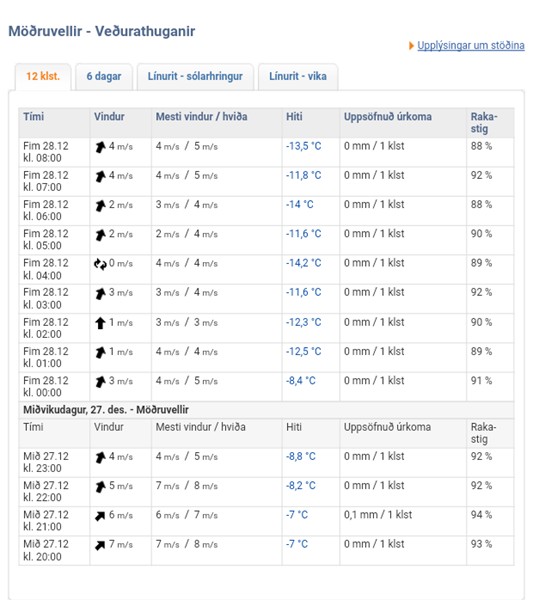533x600 pixels.
Task: Open the 12 klst. tab
Action: (x=43, y=77)
